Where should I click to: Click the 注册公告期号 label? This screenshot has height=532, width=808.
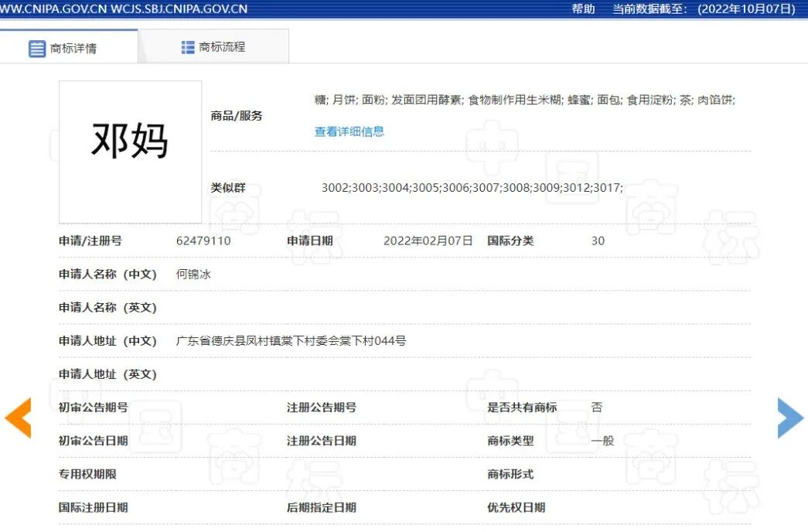[x=322, y=408]
